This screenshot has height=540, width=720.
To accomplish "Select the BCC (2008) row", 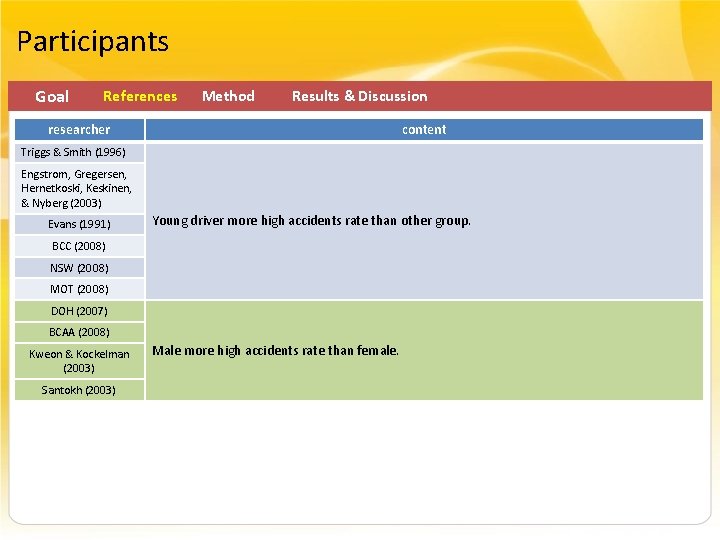I will (79, 246).
